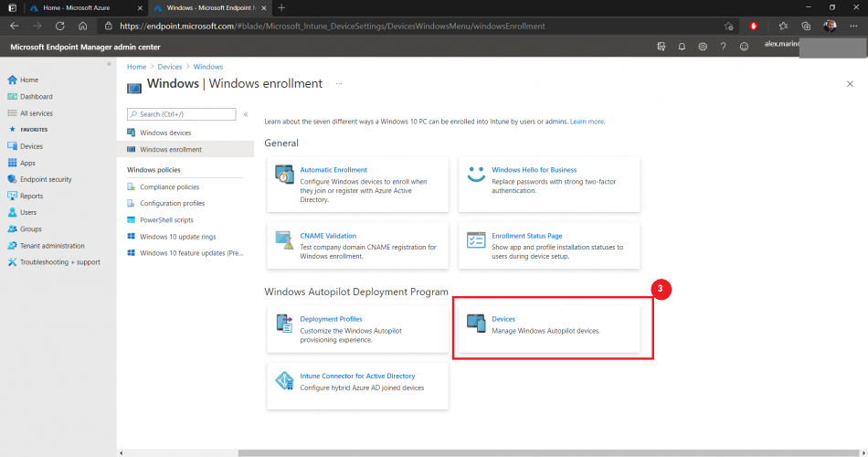Viewport: 868px width, 457px height.
Task: Click the Devices breadcrumb link
Action: pyautogui.click(x=169, y=67)
